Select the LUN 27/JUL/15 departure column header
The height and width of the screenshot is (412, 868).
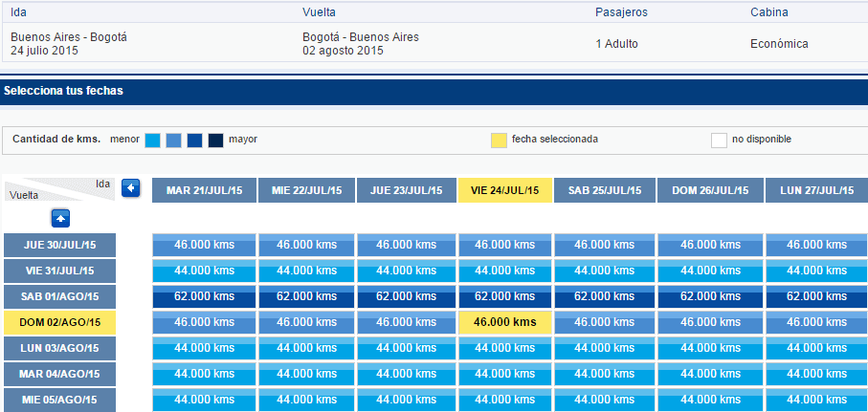pyautogui.click(x=816, y=190)
